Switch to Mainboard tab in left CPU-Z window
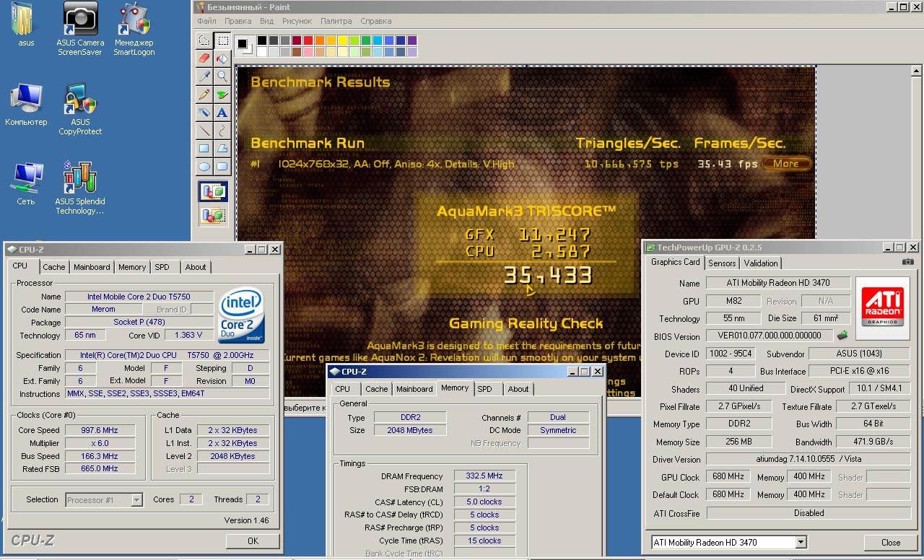 [x=92, y=267]
